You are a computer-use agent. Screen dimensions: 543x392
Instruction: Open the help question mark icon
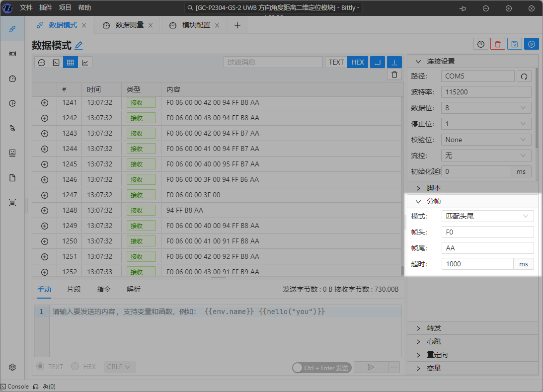(x=480, y=44)
